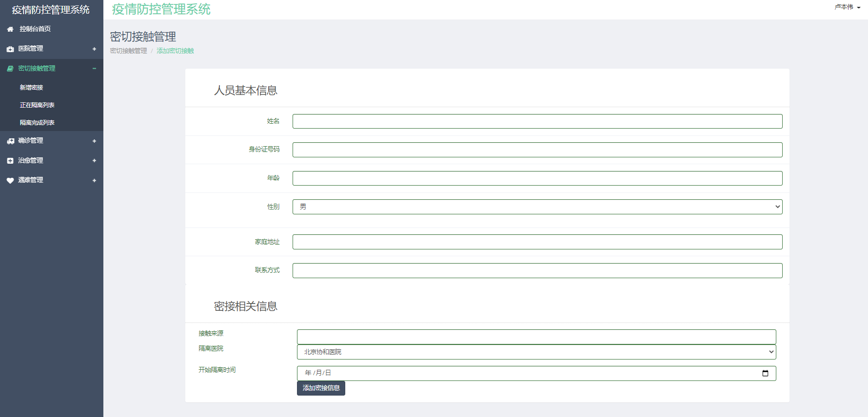The height and width of the screenshot is (417, 868).
Task: Focus the 家庭地址 input field
Action: tap(537, 242)
